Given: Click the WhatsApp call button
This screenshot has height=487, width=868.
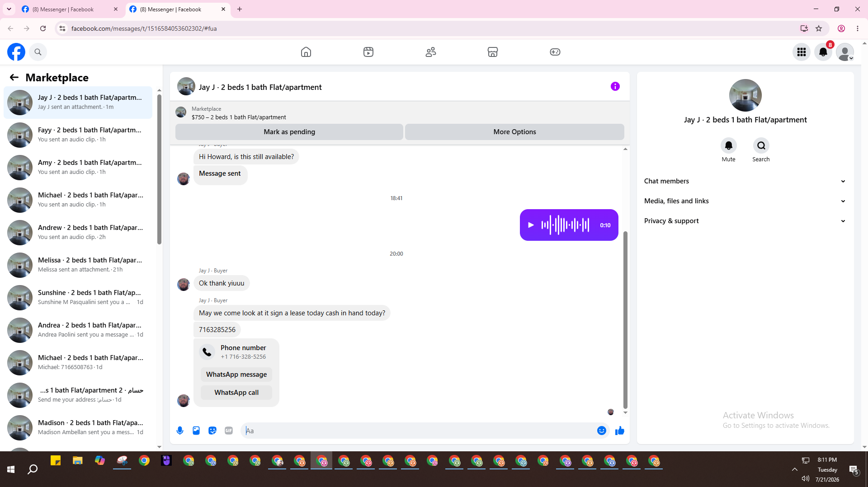Looking at the screenshot, I should pyautogui.click(x=236, y=393).
